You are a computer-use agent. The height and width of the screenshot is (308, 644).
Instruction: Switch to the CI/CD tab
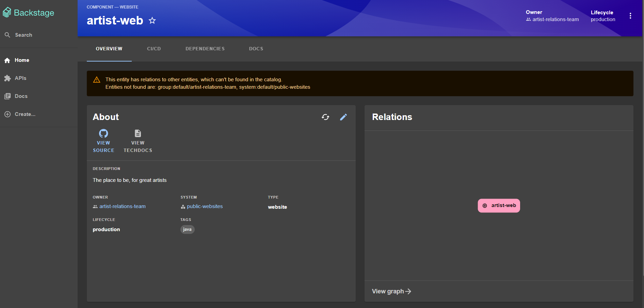154,49
